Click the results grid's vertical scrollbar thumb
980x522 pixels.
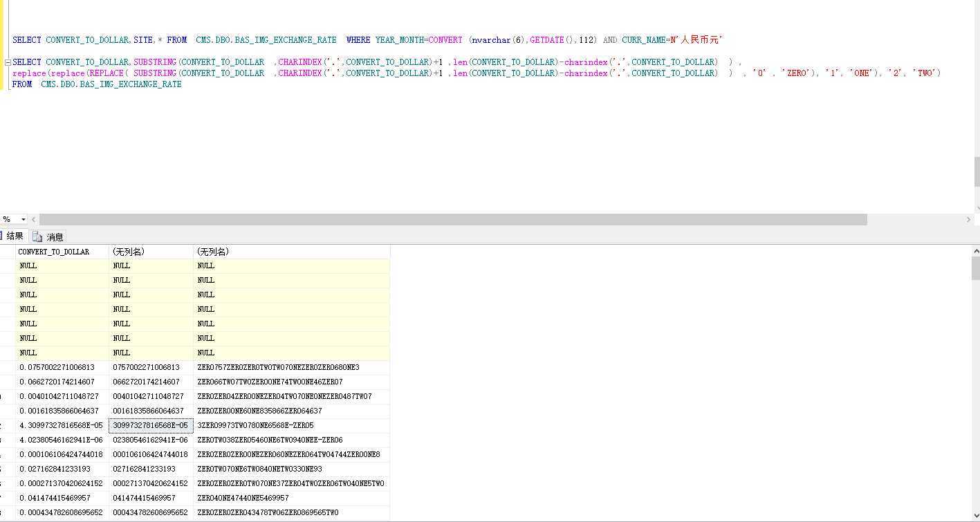976,268
